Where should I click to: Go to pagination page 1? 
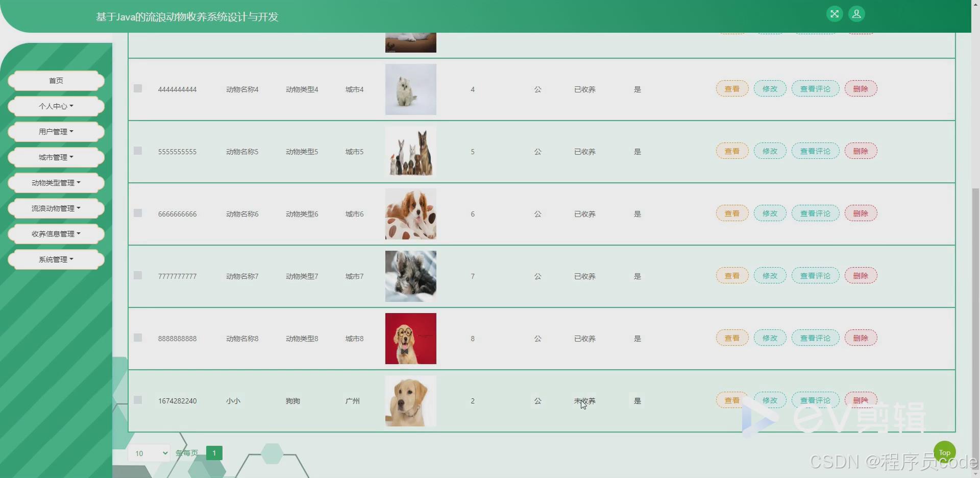pos(214,453)
